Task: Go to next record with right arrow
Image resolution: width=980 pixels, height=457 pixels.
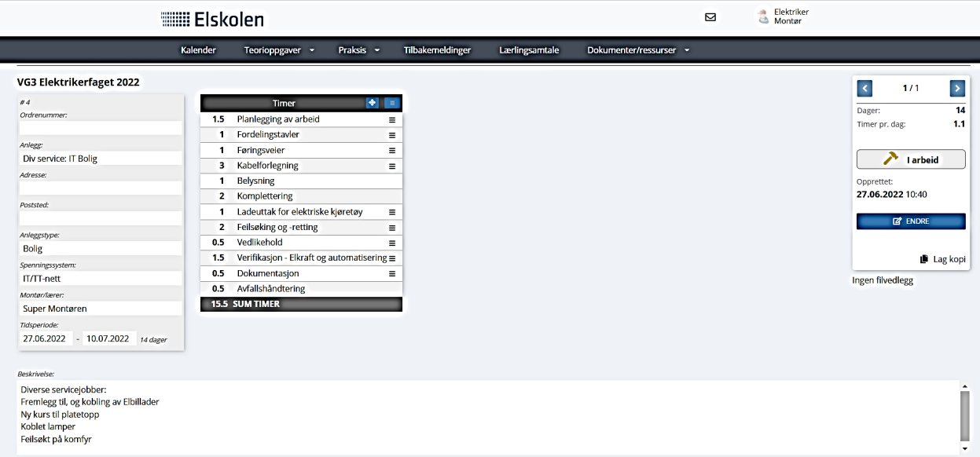Action: [957, 88]
